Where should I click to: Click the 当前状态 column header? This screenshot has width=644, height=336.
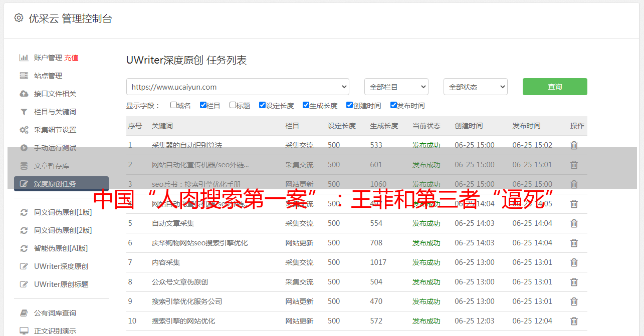click(x=426, y=126)
